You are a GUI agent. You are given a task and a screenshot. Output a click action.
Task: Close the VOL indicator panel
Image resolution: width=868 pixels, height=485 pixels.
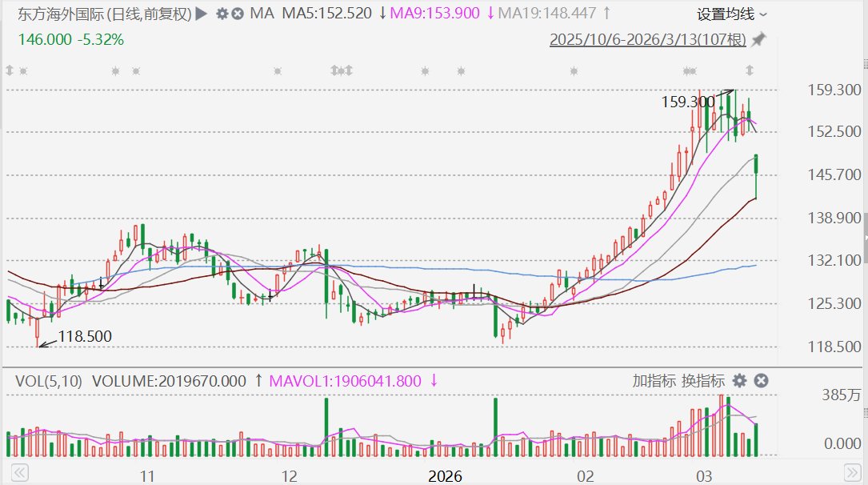[x=762, y=380]
